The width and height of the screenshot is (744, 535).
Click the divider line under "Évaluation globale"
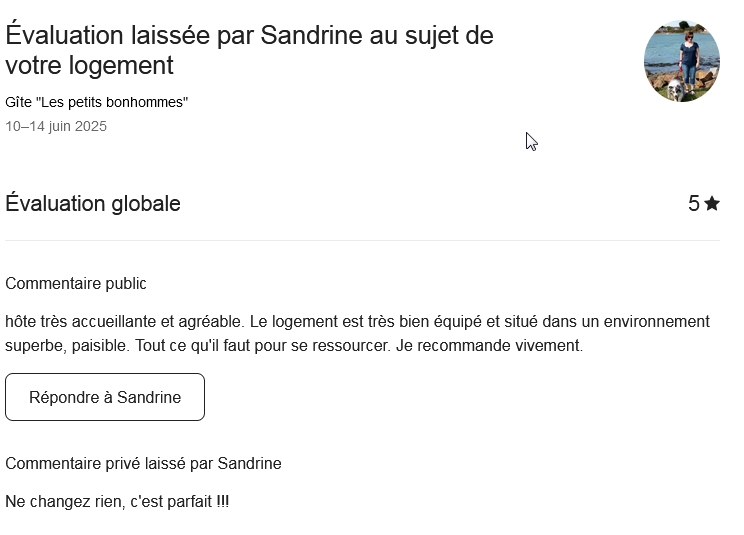[362, 241]
